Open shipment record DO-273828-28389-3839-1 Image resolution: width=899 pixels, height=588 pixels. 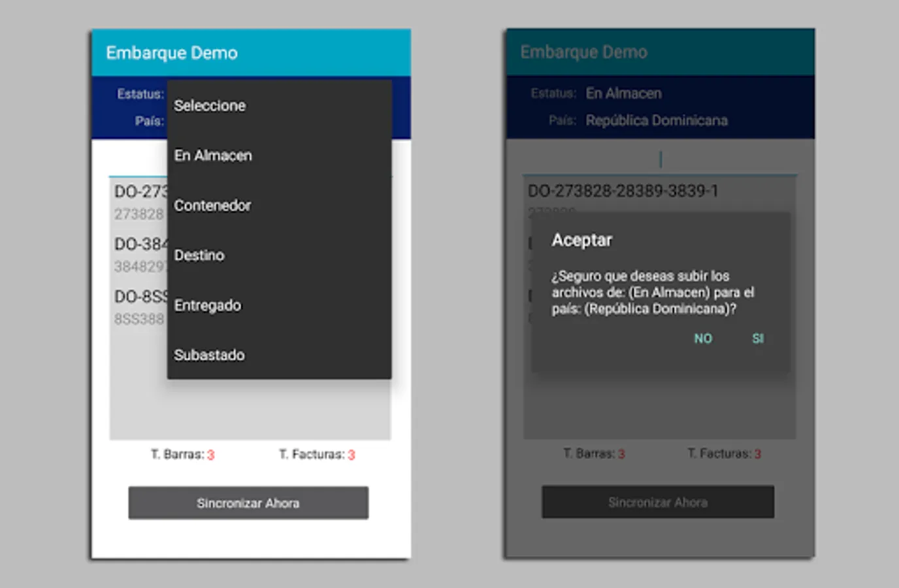coord(623,190)
